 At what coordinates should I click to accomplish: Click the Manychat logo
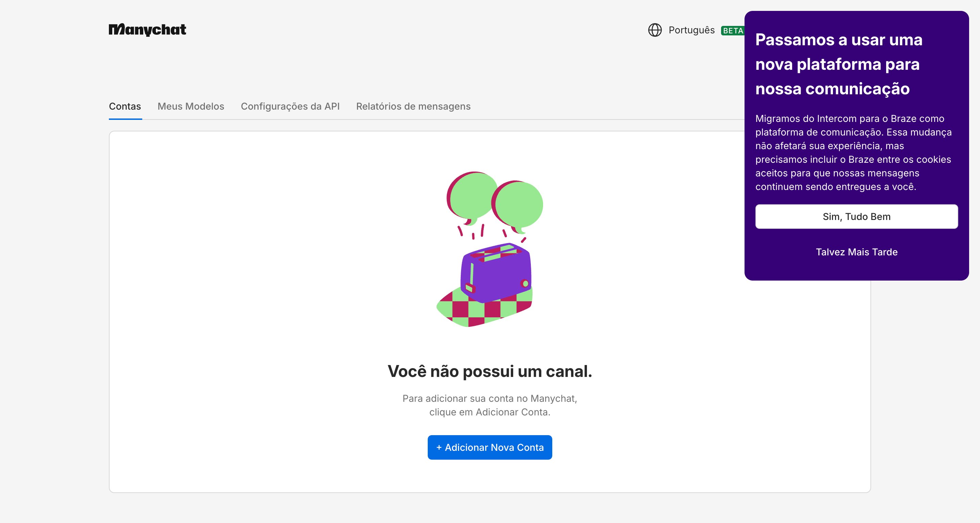147,30
